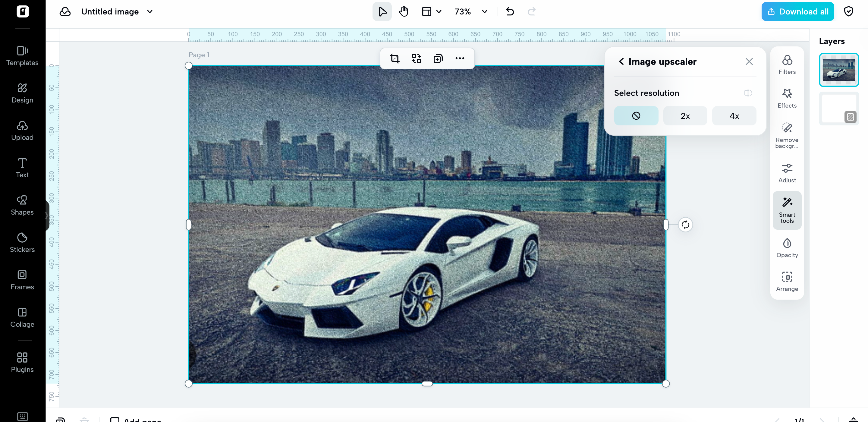This screenshot has height=422, width=868.
Task: Open the Effects panel
Action: point(787,98)
